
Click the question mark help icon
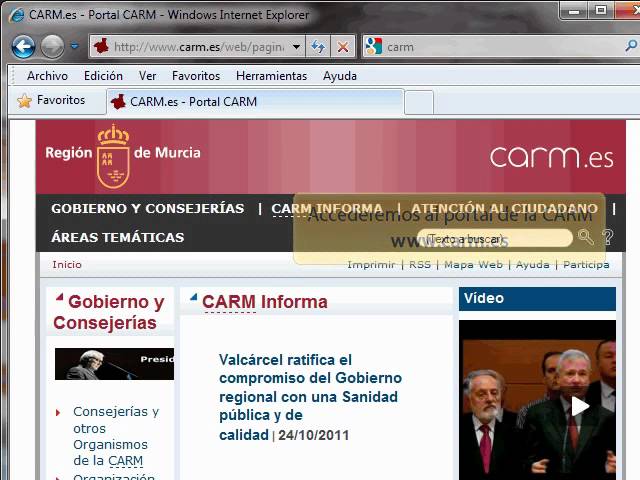(607, 237)
